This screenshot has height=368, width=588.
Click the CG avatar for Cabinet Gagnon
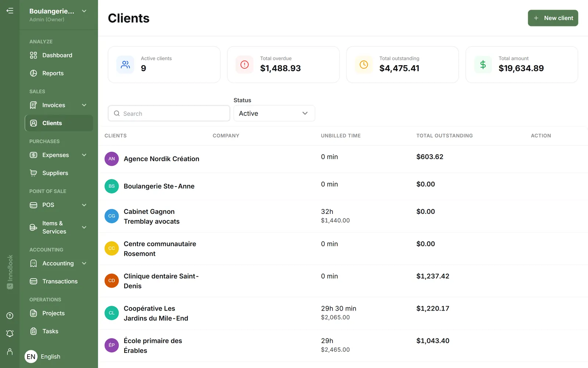point(112,216)
